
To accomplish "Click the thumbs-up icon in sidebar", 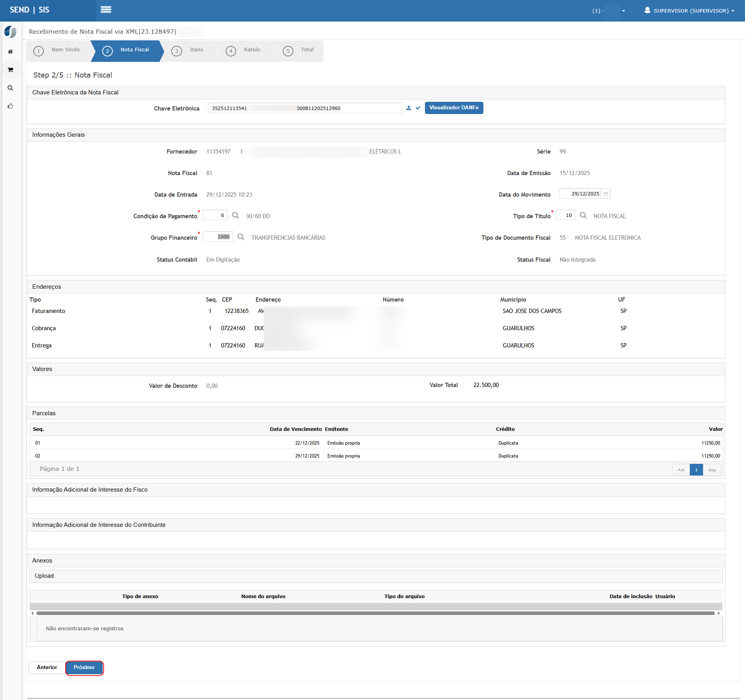I will [x=11, y=106].
